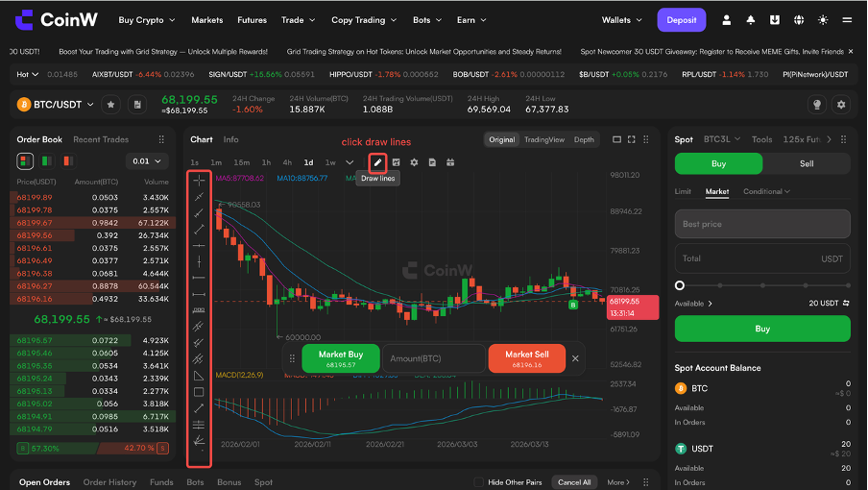Toggle light/dark theme sun icon
Screen dimensions: 868x490
click(x=823, y=20)
